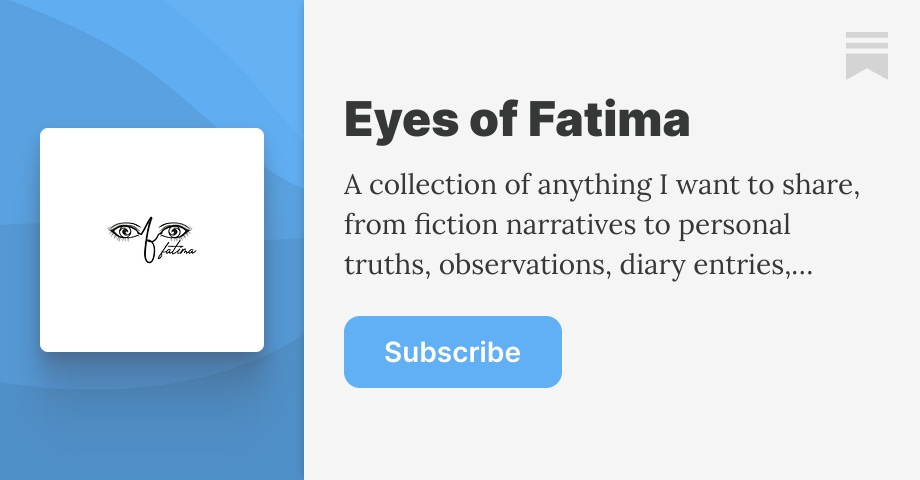Click the word 'Subscribe' label text

point(452,352)
